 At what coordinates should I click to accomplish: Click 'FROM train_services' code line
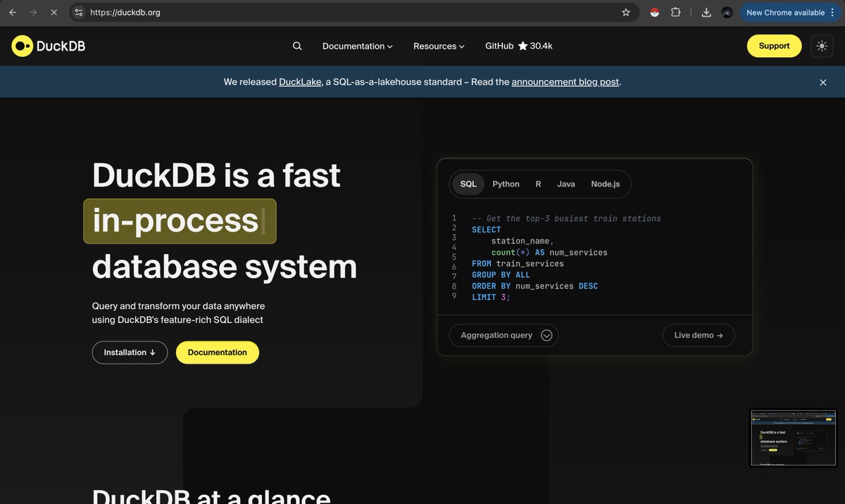518,263
